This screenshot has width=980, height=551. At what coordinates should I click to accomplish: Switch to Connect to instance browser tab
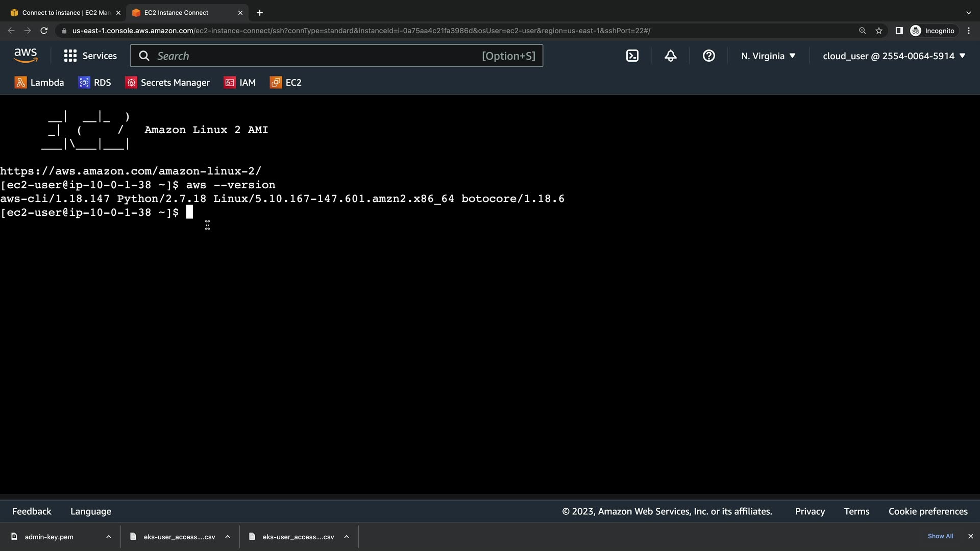coord(65,13)
